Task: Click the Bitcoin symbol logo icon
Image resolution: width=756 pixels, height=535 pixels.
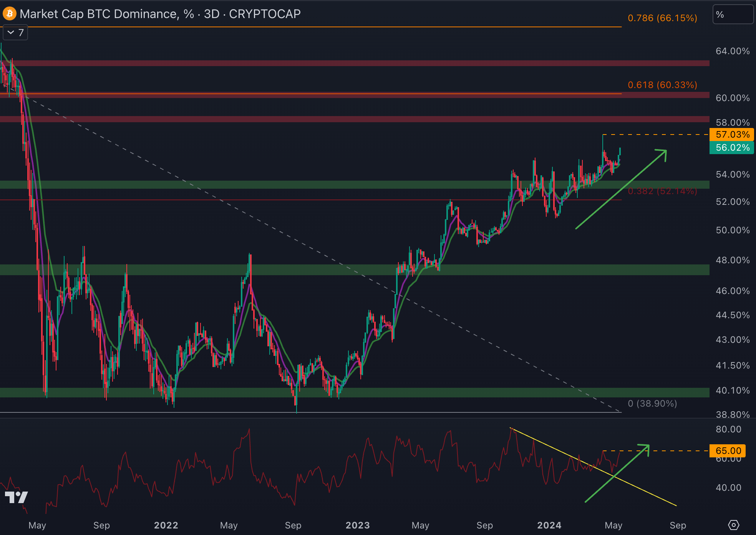Action: (9, 14)
